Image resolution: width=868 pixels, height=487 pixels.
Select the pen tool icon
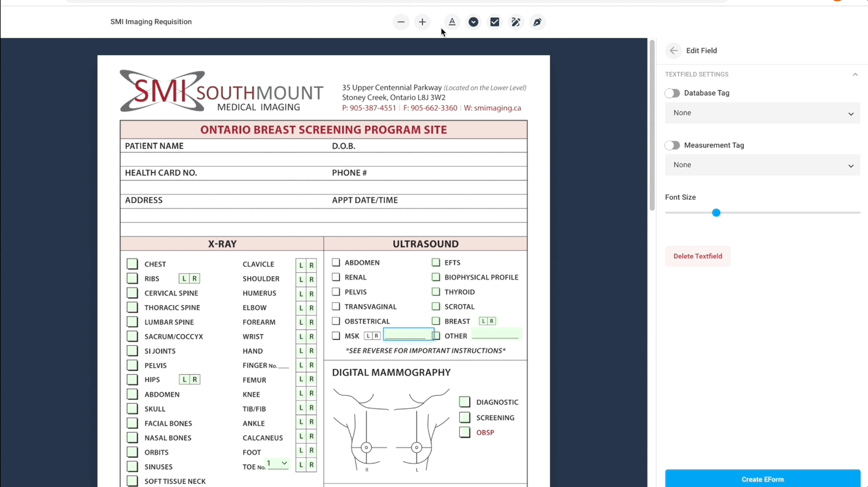(x=537, y=22)
